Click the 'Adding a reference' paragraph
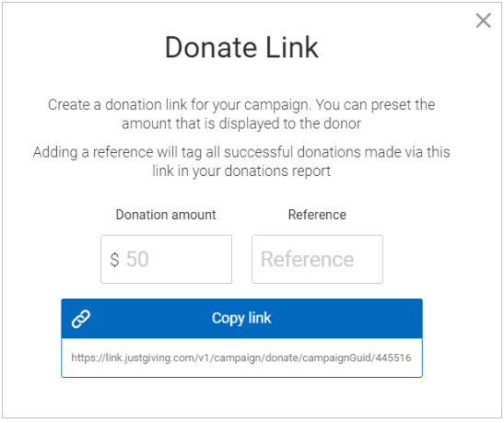This screenshot has height=423, width=504. 241,161
